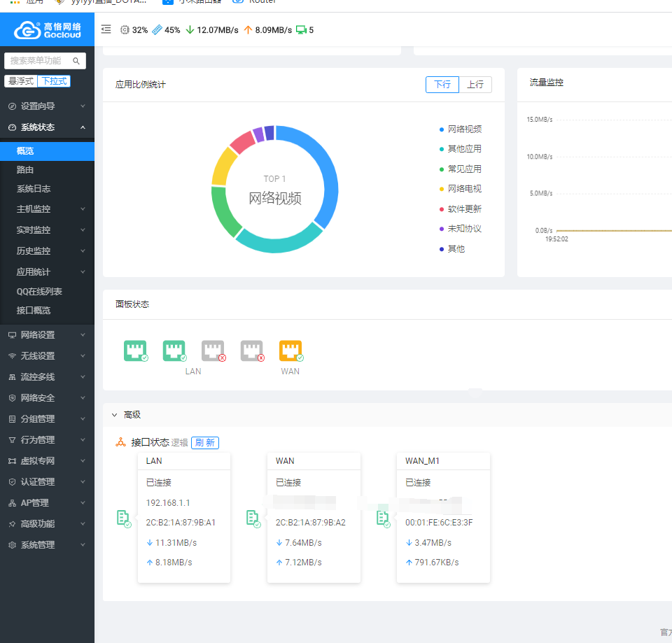Screen dimensions: 672x643
Task: Select the 上行 tab in app statistics
Action: (x=475, y=85)
